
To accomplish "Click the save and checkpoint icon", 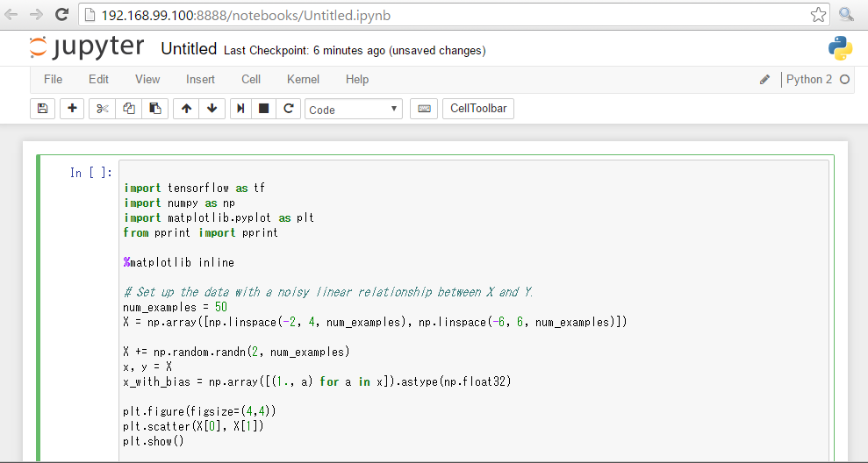I will pyautogui.click(x=42, y=109).
